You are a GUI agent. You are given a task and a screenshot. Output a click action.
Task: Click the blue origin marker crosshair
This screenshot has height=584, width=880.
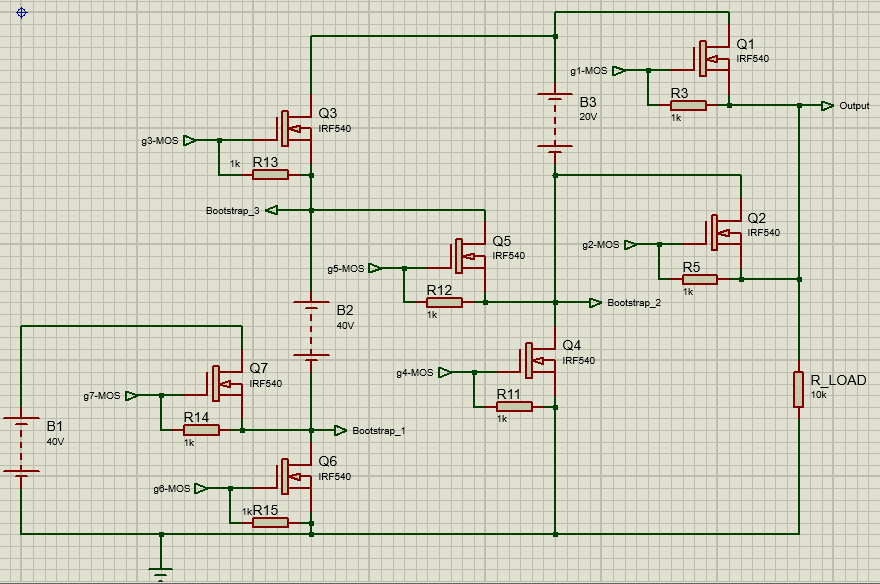(x=22, y=12)
